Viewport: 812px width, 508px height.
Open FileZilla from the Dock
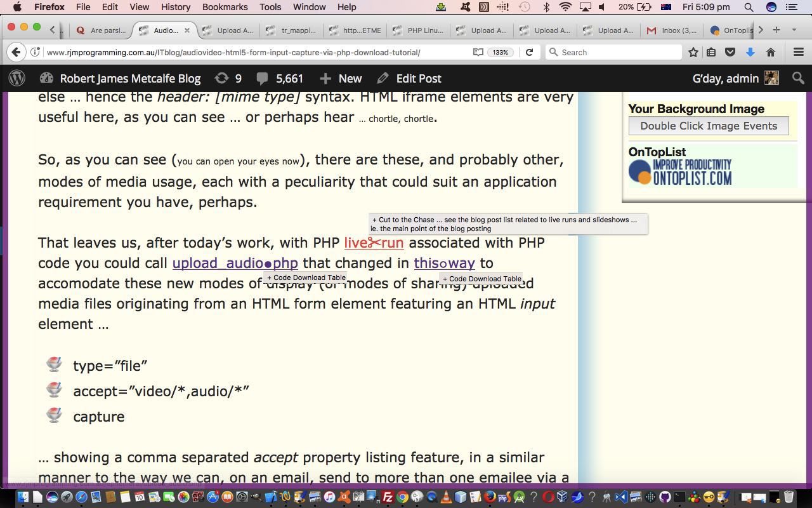[387, 497]
